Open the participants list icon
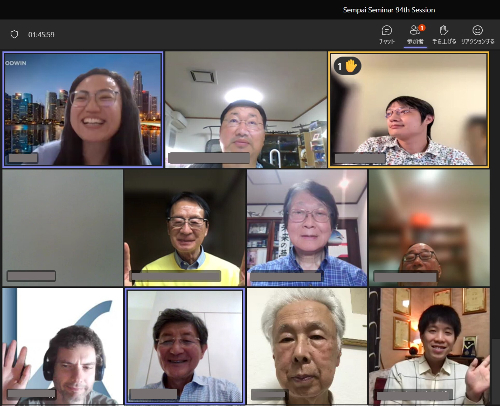Viewport: 500px width, 406px height. click(x=415, y=34)
